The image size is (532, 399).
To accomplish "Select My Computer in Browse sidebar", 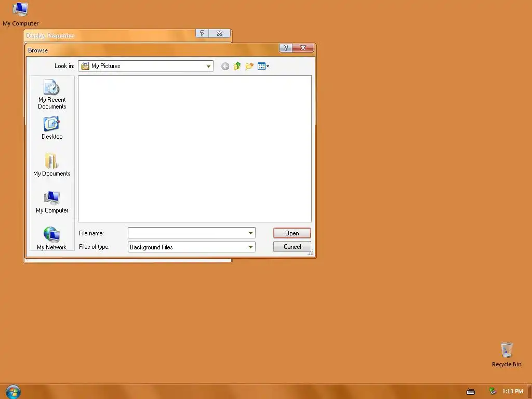I will point(52,202).
